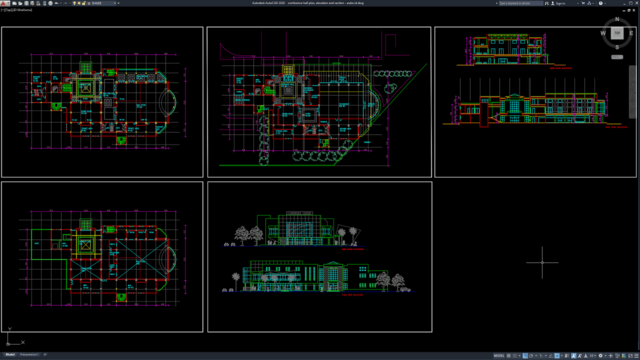Click the ViewCube TOP face
640x360 pixels.
(617, 33)
